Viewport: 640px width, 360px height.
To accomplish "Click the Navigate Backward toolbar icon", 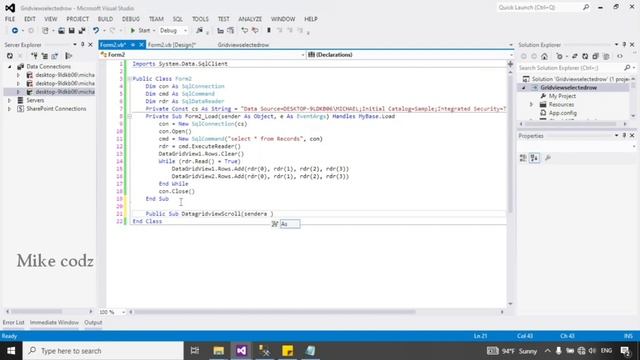I will click(x=15, y=31).
